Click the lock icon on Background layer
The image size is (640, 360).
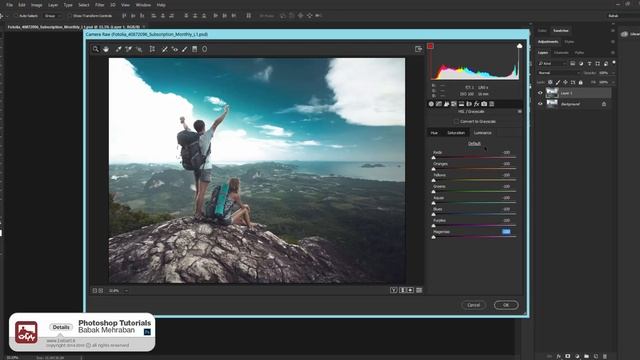coord(604,104)
